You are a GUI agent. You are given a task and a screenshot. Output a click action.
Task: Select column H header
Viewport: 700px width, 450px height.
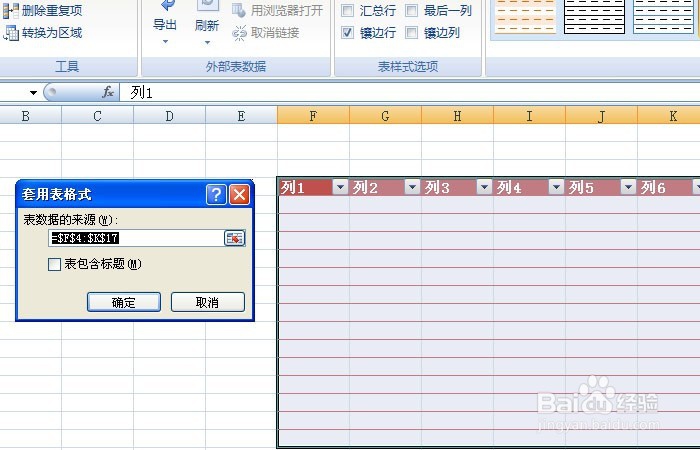pos(457,116)
